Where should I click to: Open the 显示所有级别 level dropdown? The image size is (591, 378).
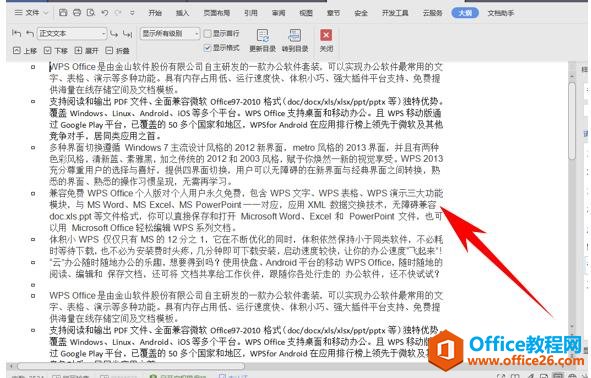pyautogui.click(x=170, y=34)
